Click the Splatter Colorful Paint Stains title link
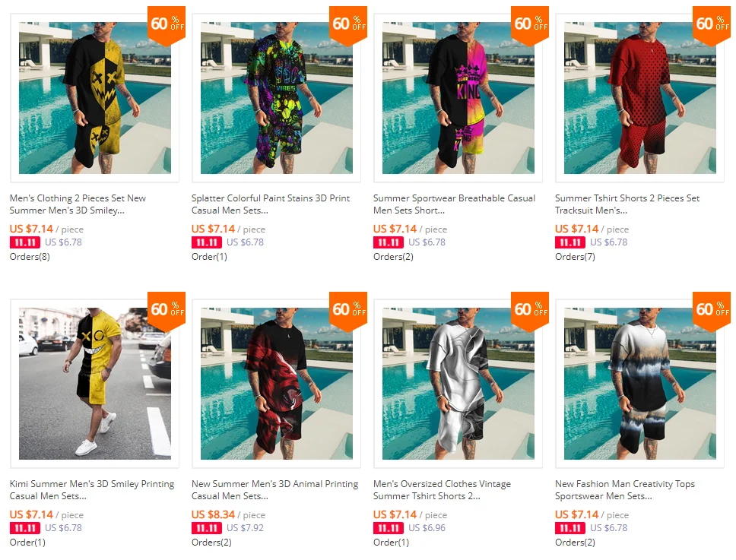This screenshot has height=560, width=736. (271, 204)
